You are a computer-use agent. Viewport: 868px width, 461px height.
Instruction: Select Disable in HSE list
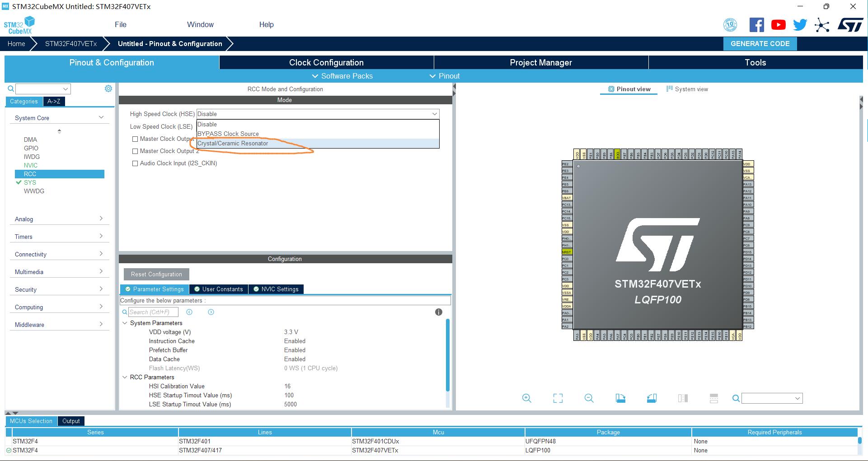[318, 124]
